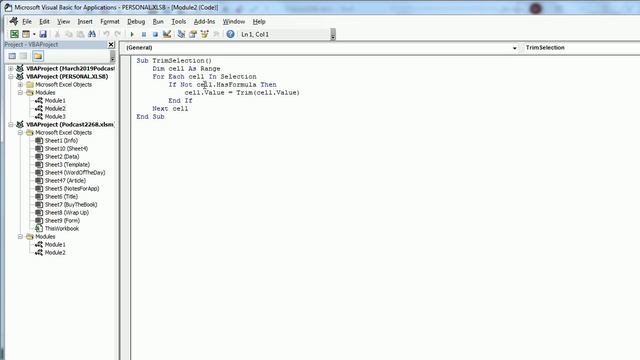Open the Add-Ins menu
640x360 pixels.
coord(204,21)
